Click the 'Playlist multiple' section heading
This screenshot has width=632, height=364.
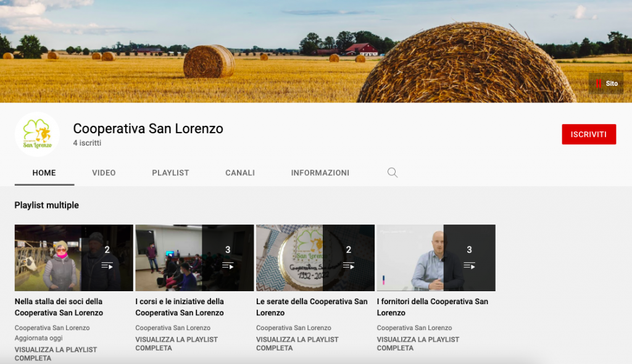[x=47, y=205]
